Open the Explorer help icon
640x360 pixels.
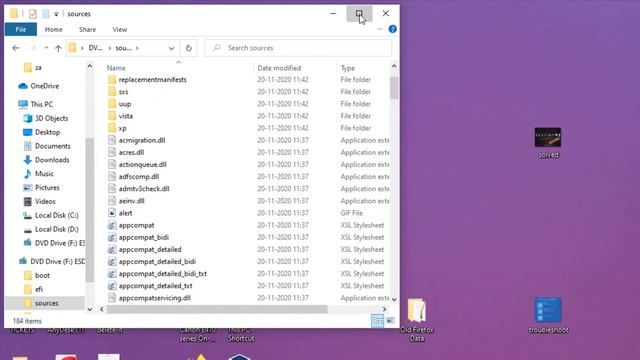393,29
